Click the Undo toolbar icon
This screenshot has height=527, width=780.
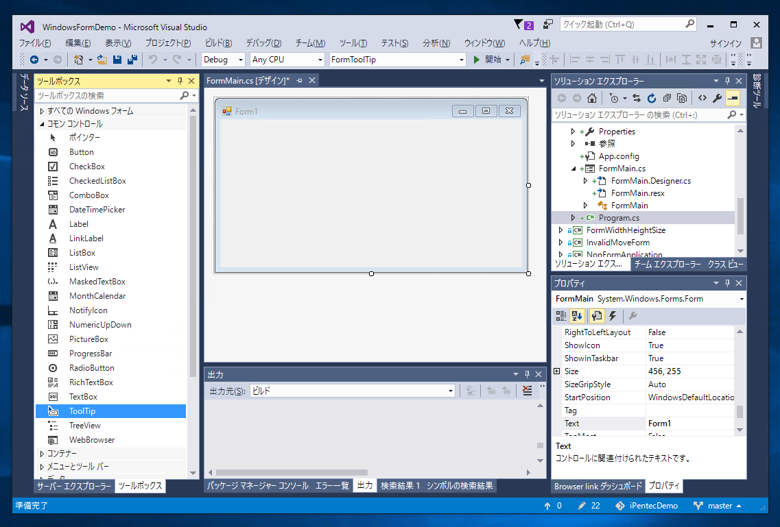coord(153,60)
